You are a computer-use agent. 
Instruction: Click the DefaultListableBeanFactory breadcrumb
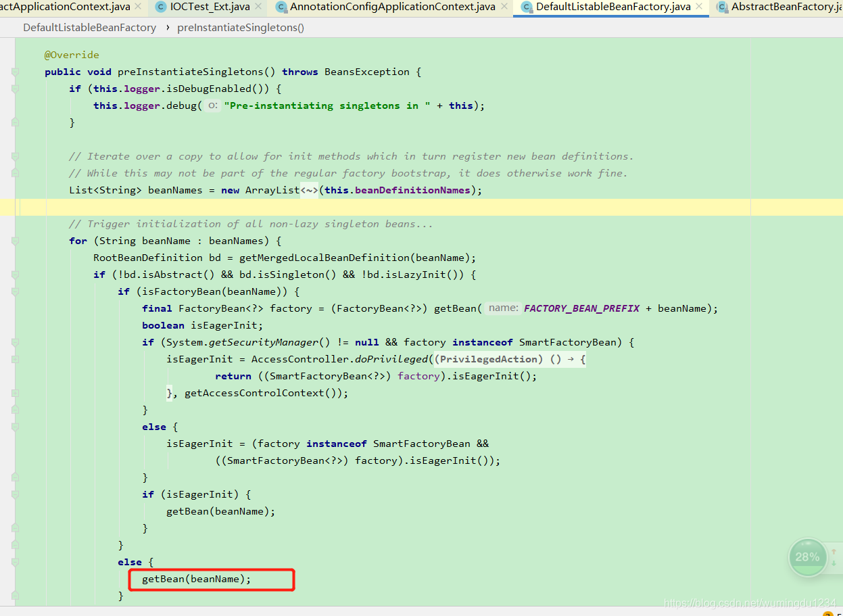coord(89,28)
